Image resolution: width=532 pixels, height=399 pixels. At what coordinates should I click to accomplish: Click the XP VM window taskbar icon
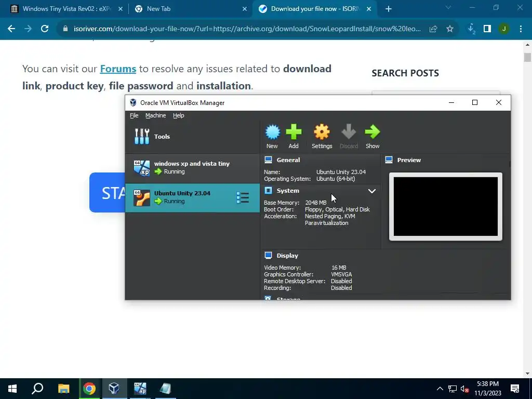[x=140, y=389]
